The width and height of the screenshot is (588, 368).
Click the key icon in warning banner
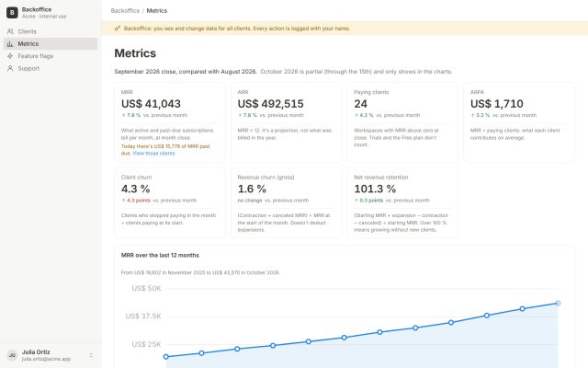(118, 29)
